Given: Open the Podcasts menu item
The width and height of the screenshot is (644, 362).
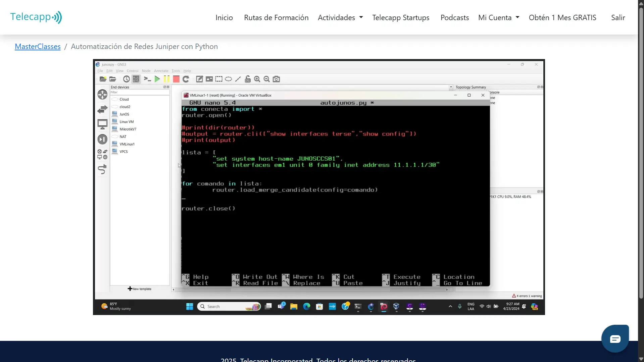Looking at the screenshot, I should tap(454, 17).
